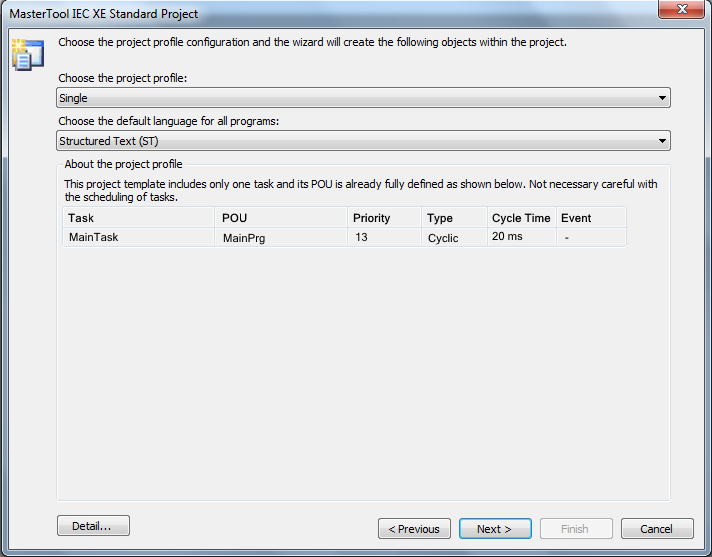This screenshot has height=557, width=712.
Task: Click the disabled Finish button
Action: tap(576, 529)
